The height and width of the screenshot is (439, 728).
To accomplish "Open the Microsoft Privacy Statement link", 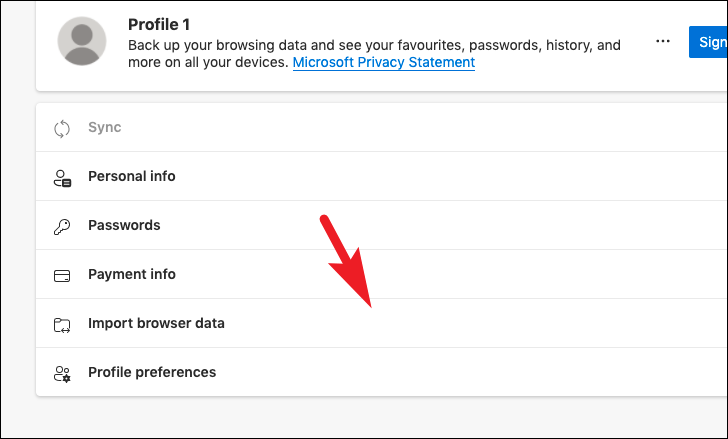I will [384, 62].
